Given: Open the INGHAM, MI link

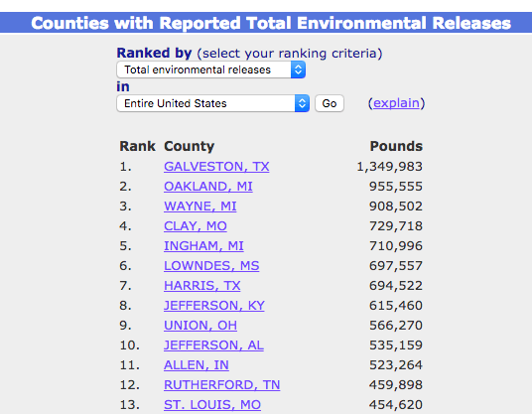Looking at the screenshot, I should pyautogui.click(x=203, y=246).
